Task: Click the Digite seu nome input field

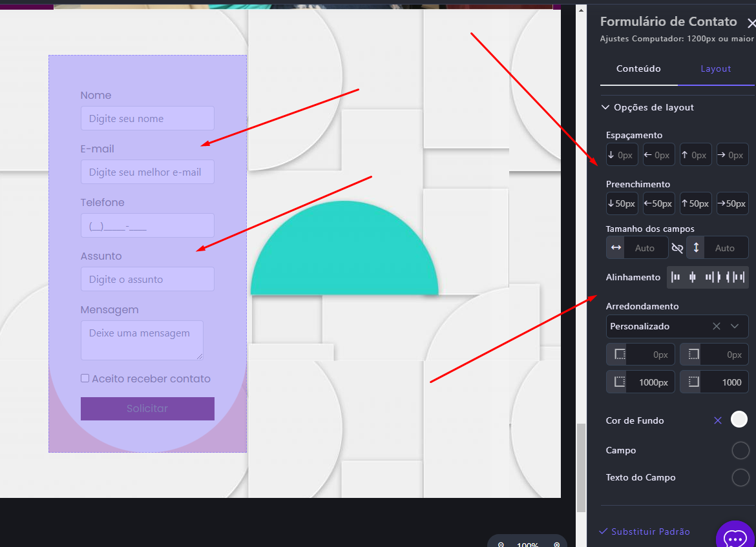Action: pyautogui.click(x=147, y=119)
